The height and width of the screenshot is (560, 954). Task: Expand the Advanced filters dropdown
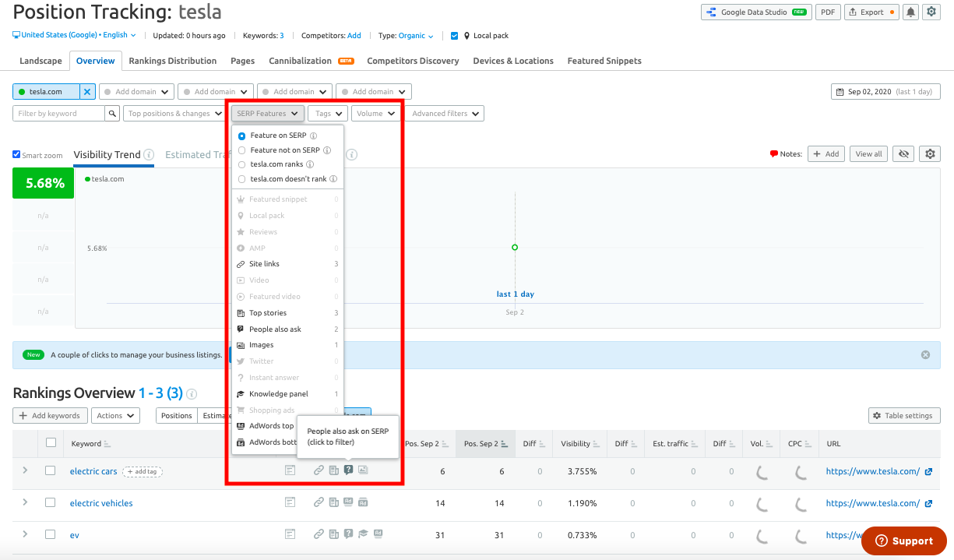click(x=444, y=113)
